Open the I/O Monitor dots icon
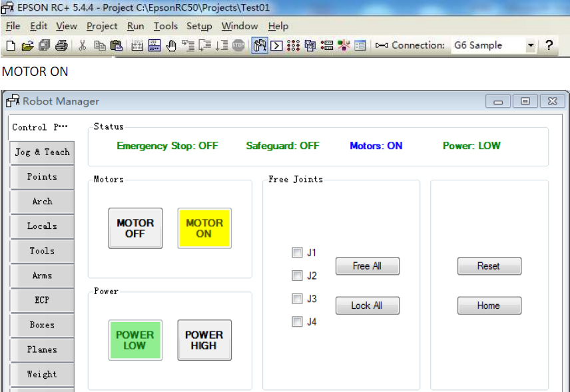The height and width of the screenshot is (392, 570). pyautogui.click(x=294, y=45)
